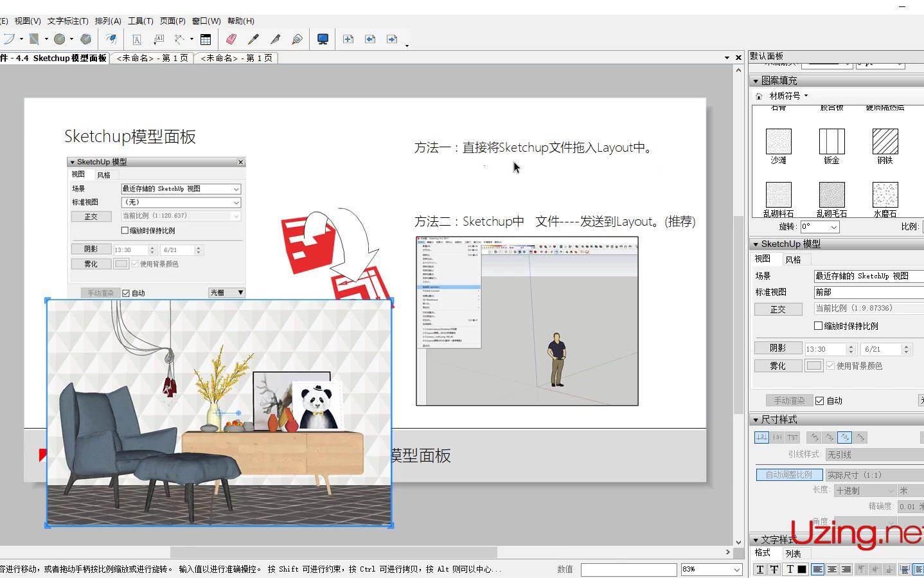Select the Label tool icon
The height and width of the screenshot is (578, 924).
159,39
